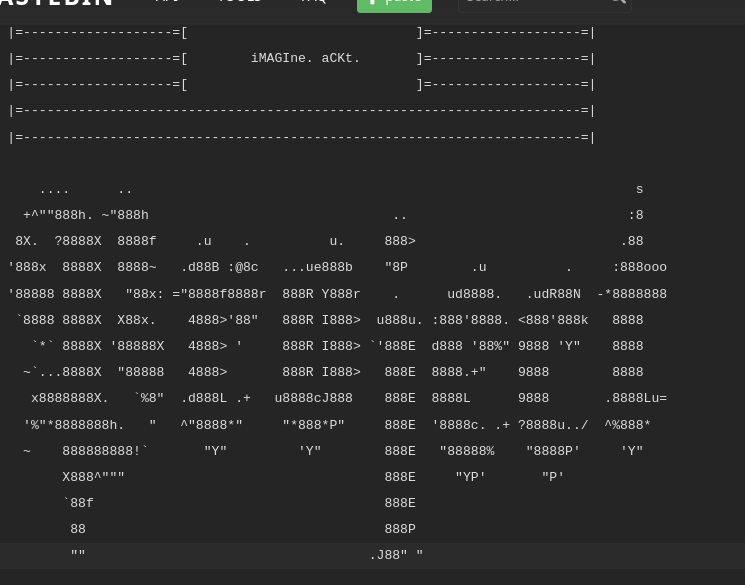745x585 pixels.
Task: Click the '+^""888h. ~"888h' text line
Action: (86, 215)
